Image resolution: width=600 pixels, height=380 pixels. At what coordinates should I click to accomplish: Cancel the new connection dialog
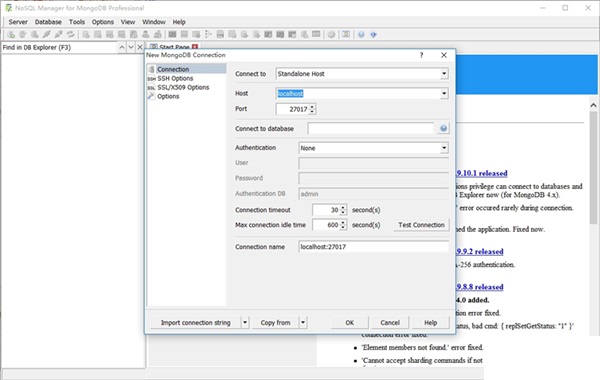pyautogui.click(x=390, y=323)
